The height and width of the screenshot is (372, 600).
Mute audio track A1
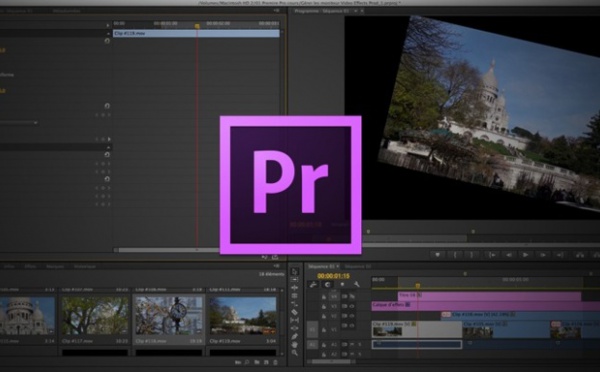[352, 344]
